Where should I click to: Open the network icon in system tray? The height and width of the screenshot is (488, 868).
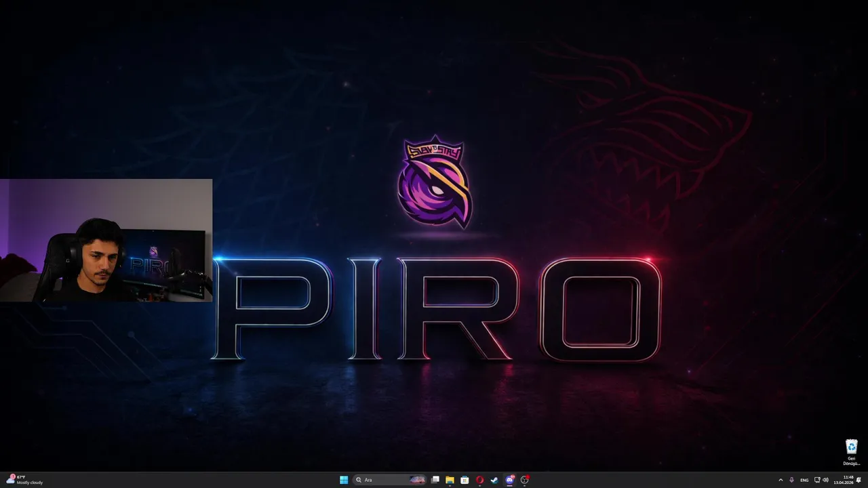tap(817, 480)
